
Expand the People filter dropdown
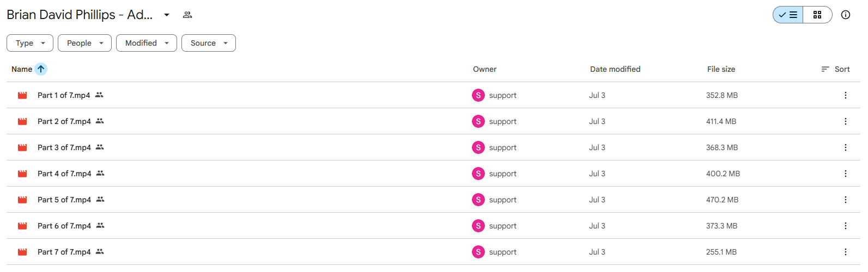84,43
